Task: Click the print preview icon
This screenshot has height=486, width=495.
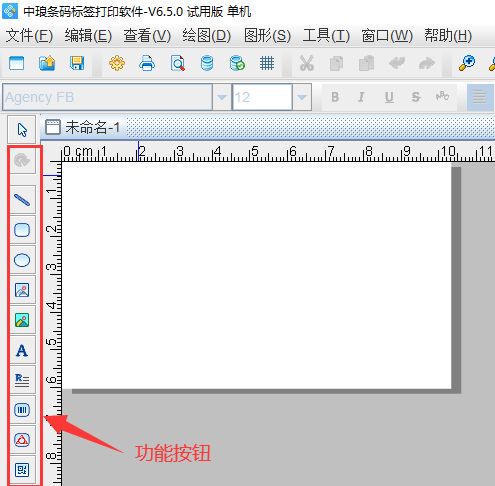Action: click(x=177, y=63)
